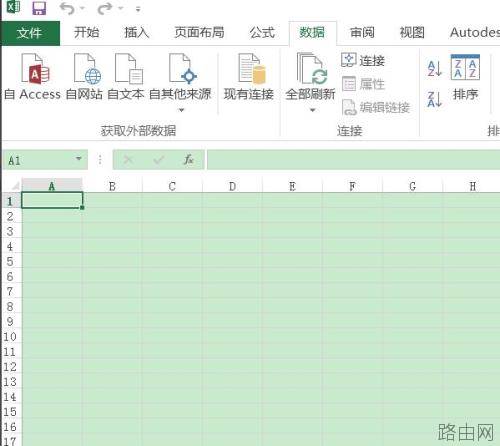Select the 数据 tab

312,33
